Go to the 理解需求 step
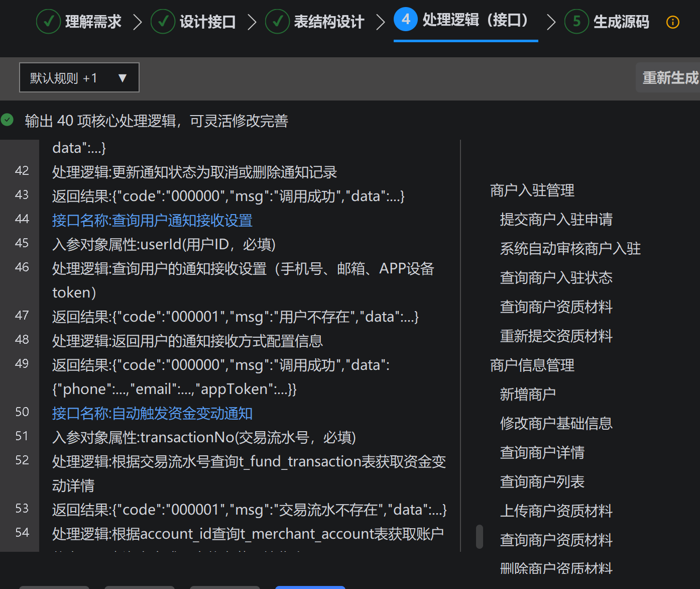Image resolution: width=700 pixels, height=589 pixels. point(93,22)
